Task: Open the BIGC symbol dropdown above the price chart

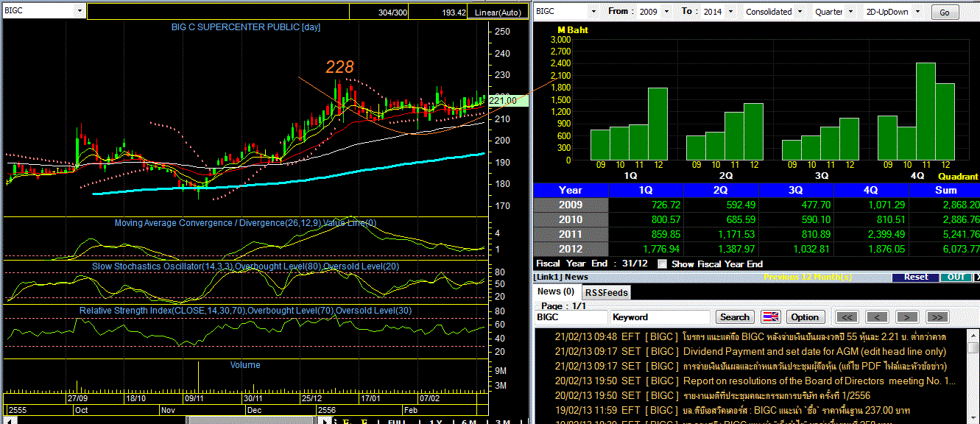Action: click(79, 12)
